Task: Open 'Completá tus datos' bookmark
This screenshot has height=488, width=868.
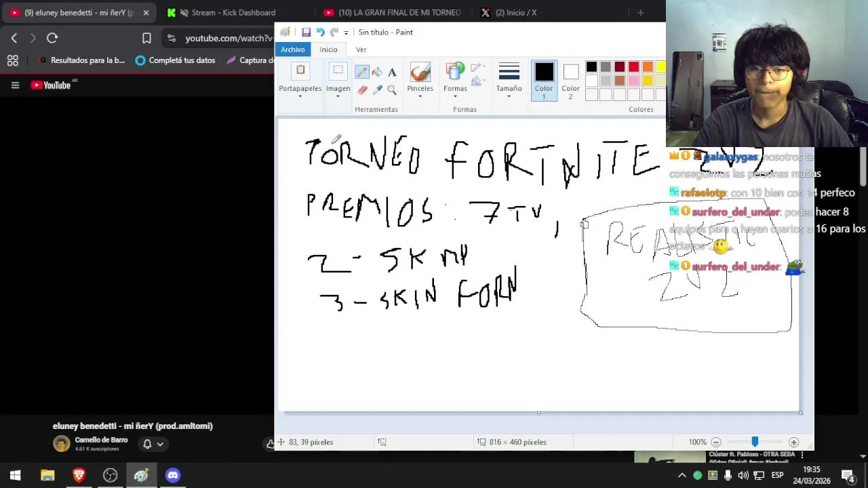Action: pyautogui.click(x=175, y=60)
